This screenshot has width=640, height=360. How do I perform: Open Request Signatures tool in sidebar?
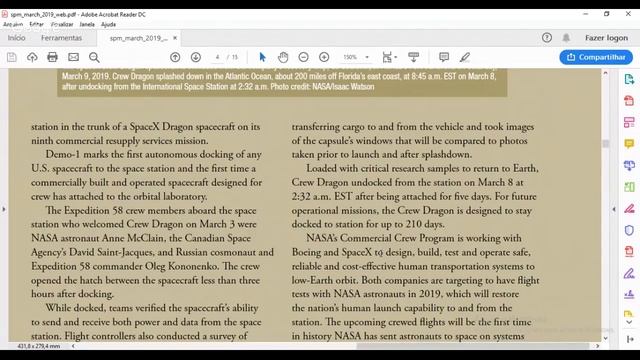[x=629, y=294]
